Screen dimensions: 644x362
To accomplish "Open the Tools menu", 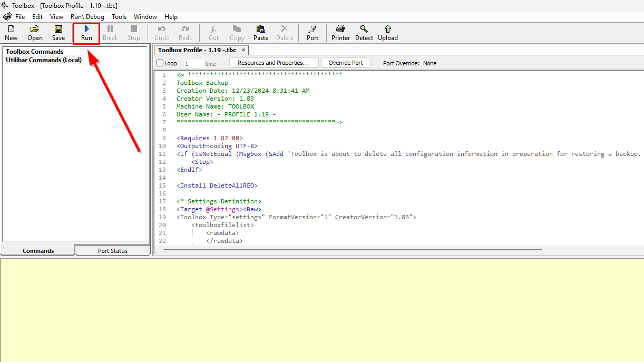I will coord(119,17).
